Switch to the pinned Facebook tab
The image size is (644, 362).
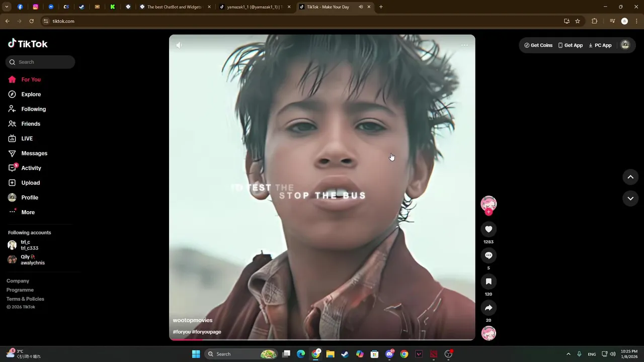tap(20, 7)
